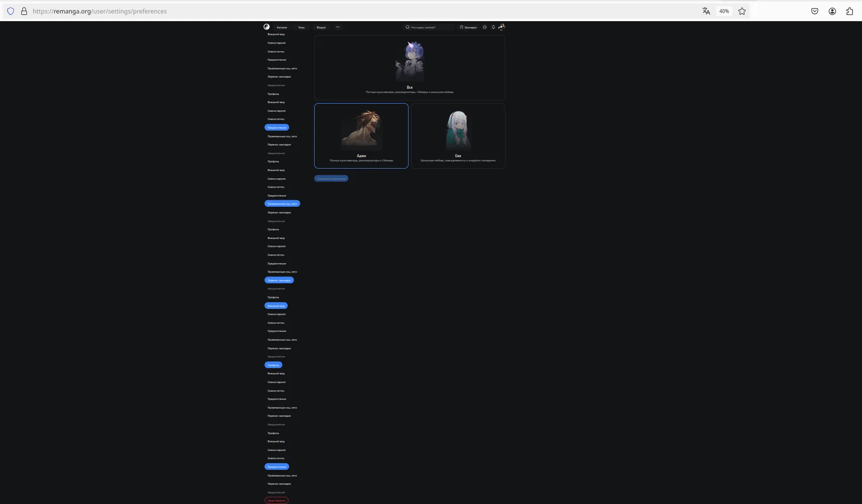Screen dimensions: 862x504
Task: Click the user avatar in header
Action: point(501,27)
